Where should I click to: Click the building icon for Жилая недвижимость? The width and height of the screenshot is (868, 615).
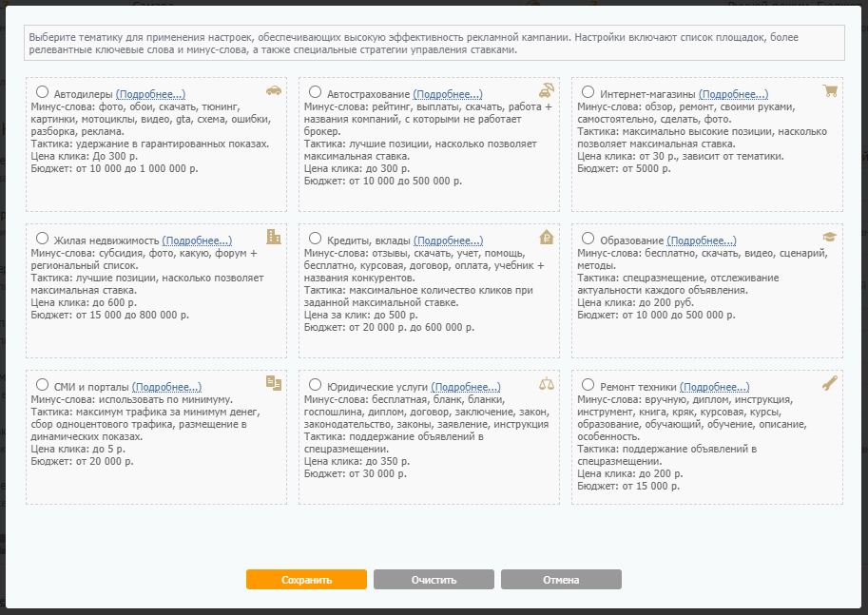coord(274,237)
